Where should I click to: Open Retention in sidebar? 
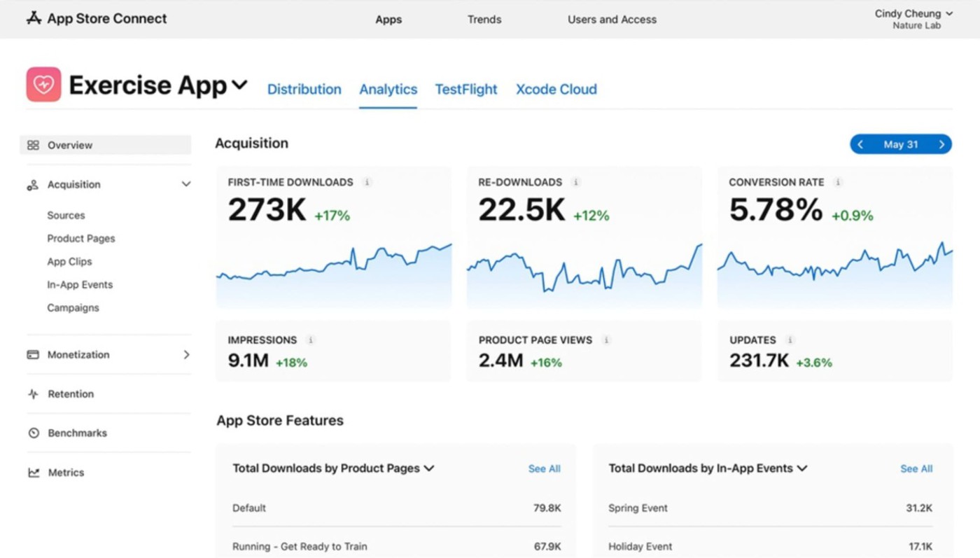(71, 394)
